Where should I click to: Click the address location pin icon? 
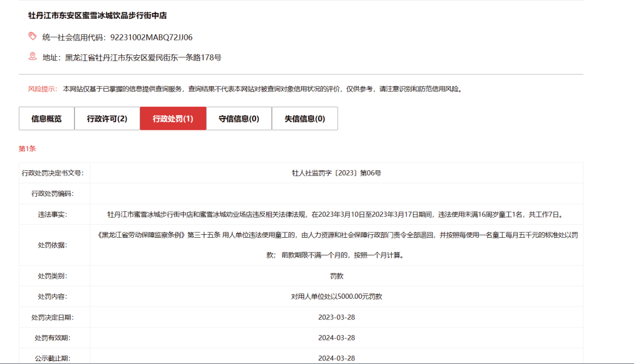[32, 56]
